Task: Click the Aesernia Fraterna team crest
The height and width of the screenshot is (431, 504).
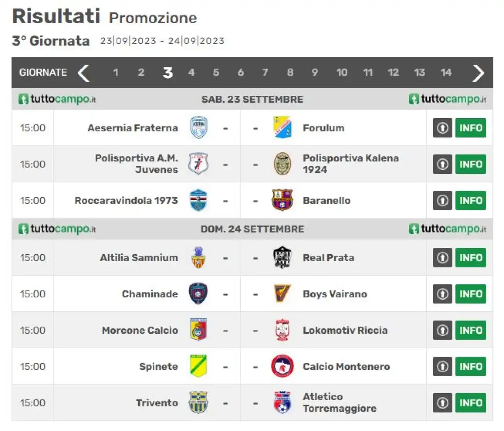Action: click(198, 128)
